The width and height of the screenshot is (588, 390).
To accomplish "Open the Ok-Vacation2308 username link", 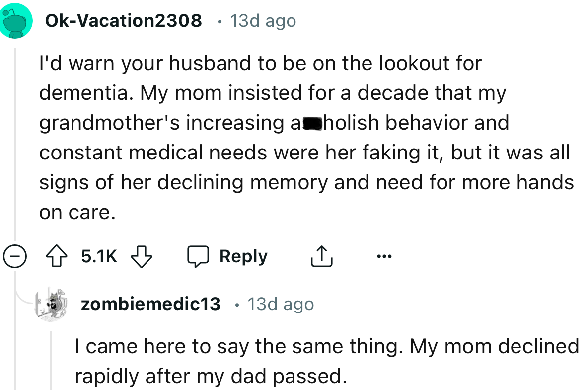I will point(123,21).
